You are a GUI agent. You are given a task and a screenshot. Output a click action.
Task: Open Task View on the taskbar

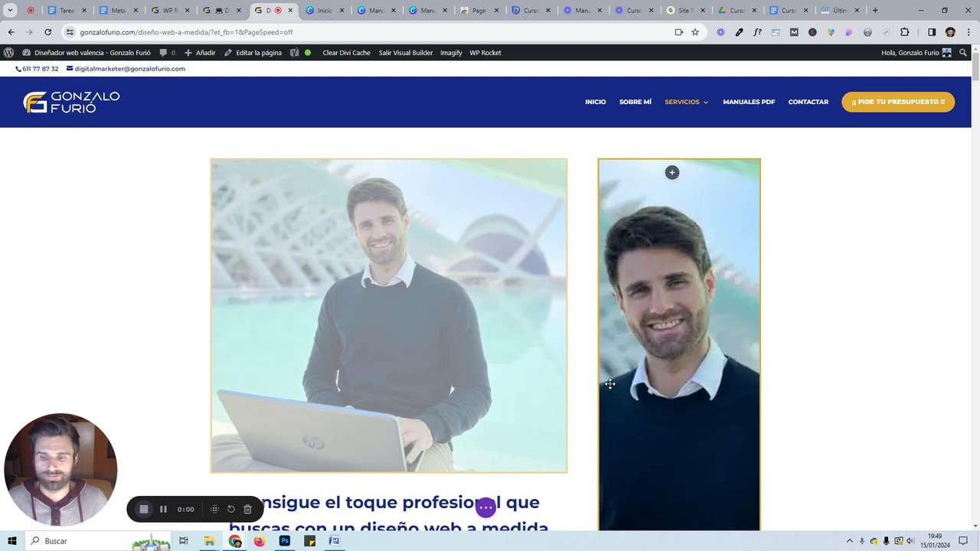(184, 541)
